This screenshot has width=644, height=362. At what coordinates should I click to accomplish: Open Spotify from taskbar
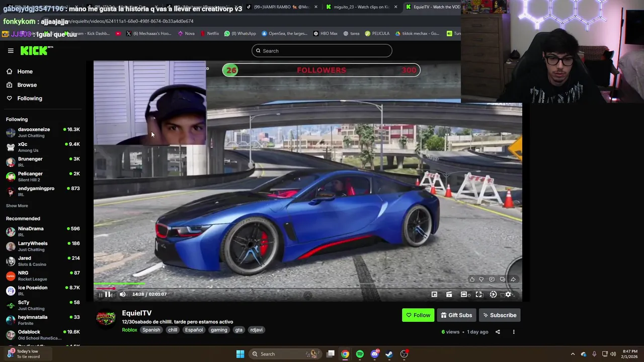point(360,354)
